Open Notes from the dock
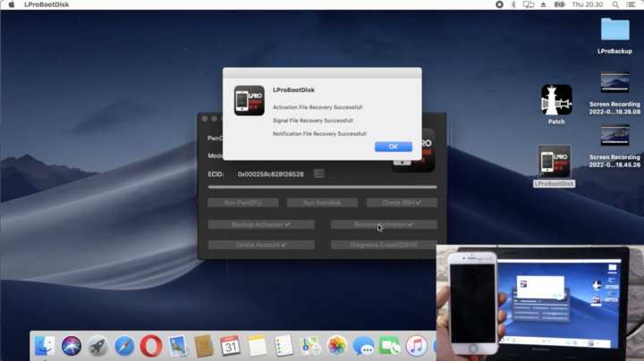This screenshot has height=361, width=644. 257,346
